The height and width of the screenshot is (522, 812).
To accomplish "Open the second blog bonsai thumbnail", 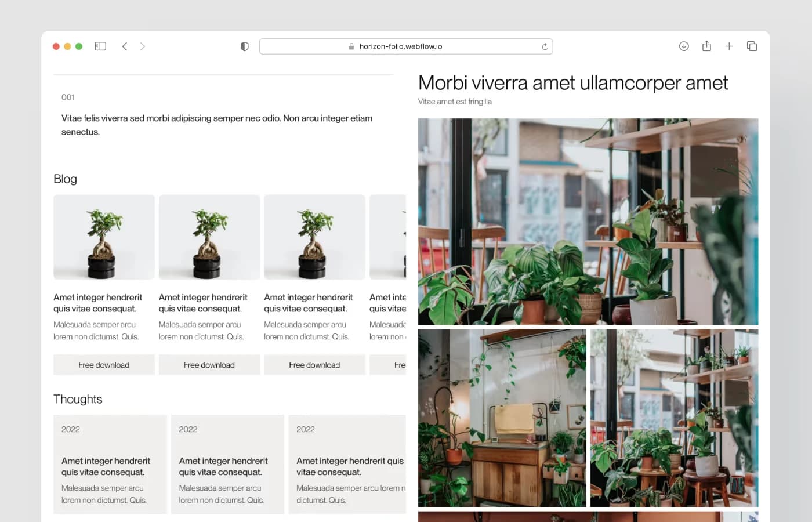I will 209,237.
